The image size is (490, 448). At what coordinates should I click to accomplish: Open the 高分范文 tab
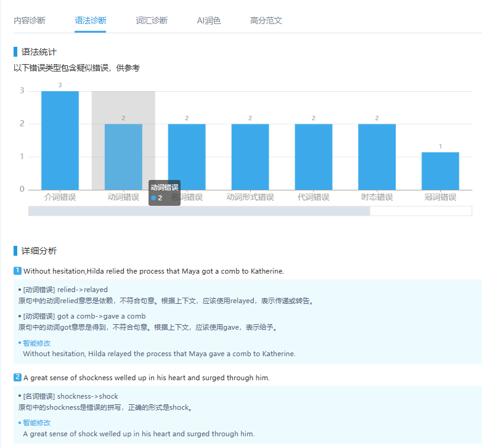click(x=266, y=20)
